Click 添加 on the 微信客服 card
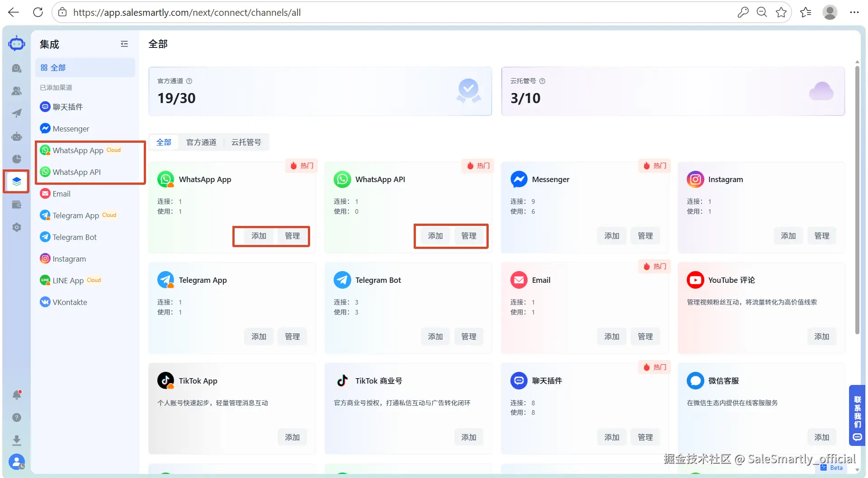 tap(822, 437)
